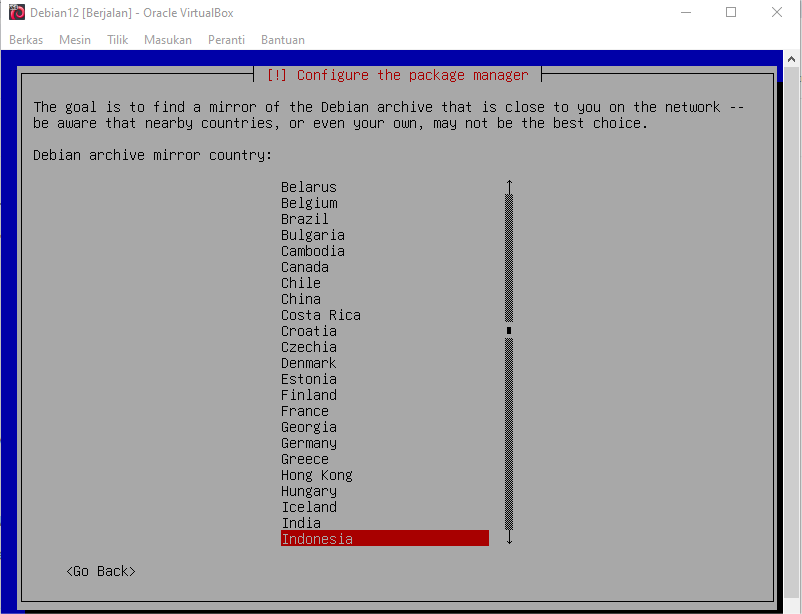The height and width of the screenshot is (614, 802).
Task: Maximize the VirtualBox window
Action: [731, 13]
